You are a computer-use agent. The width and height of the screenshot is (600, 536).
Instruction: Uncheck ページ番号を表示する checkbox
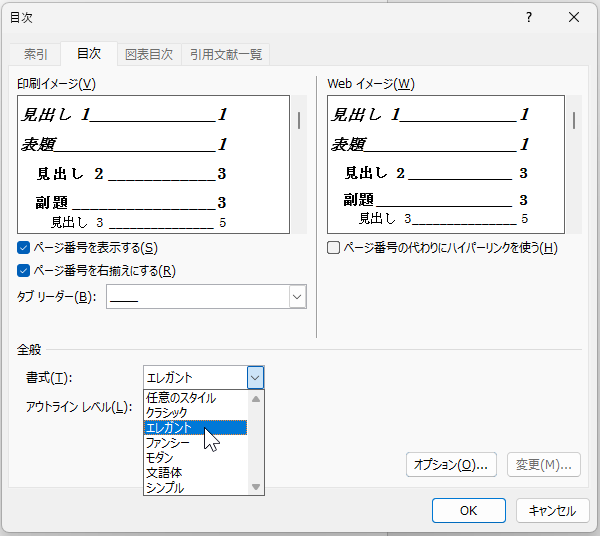(x=23, y=248)
